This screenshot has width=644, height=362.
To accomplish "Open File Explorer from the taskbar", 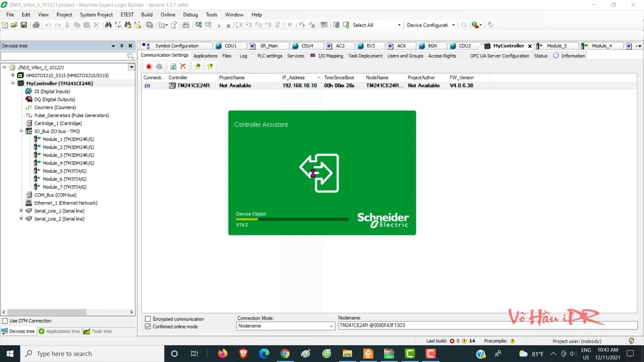I will [347, 353].
